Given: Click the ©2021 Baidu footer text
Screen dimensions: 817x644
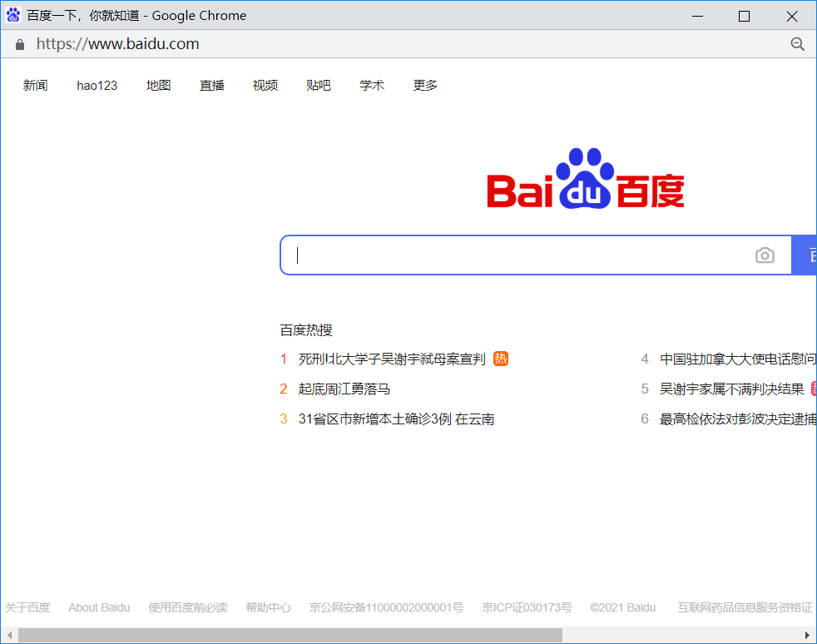Looking at the screenshot, I should (x=622, y=607).
